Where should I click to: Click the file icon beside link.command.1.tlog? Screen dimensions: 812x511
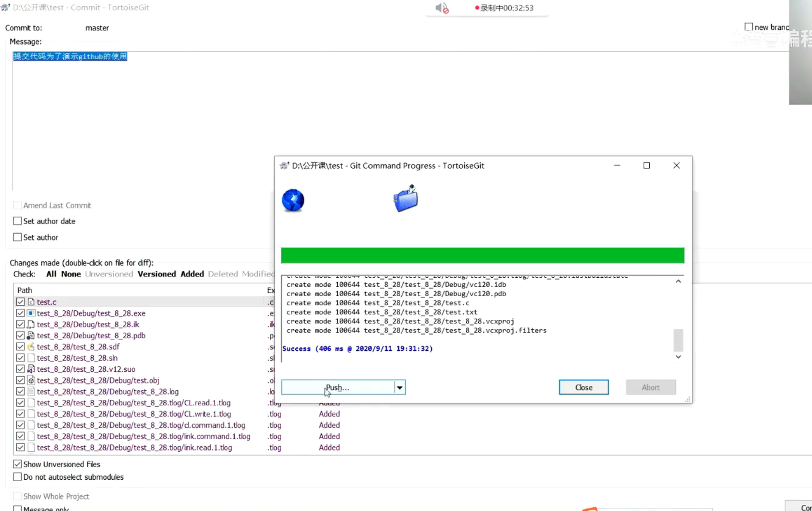(31, 436)
